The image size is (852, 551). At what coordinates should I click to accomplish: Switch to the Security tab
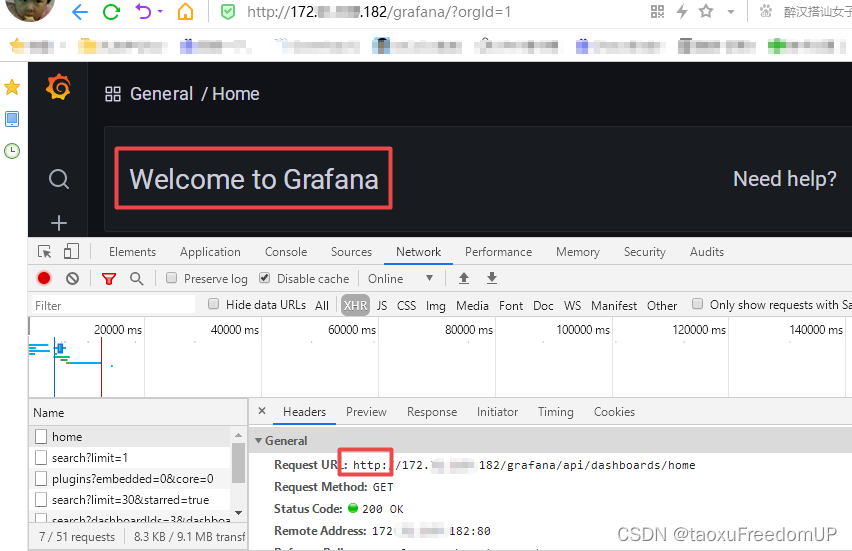(644, 252)
